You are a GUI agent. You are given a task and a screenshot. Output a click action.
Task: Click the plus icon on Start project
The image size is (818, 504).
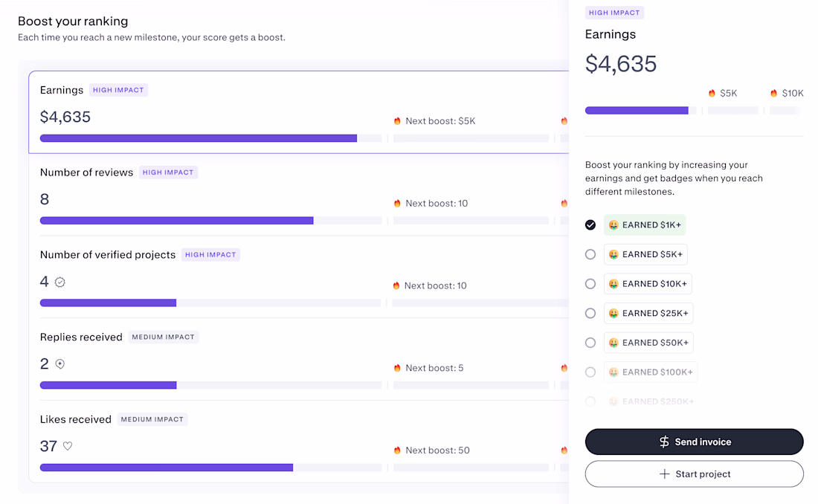(x=665, y=474)
